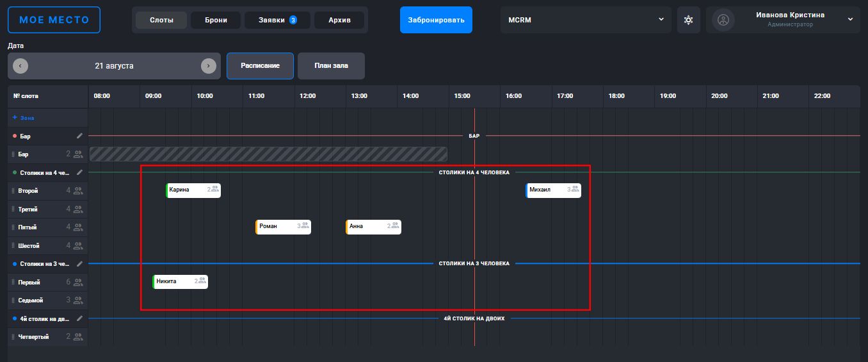This screenshot has height=362, width=868.
Task: Select the Первый slot row label
Action: point(29,283)
